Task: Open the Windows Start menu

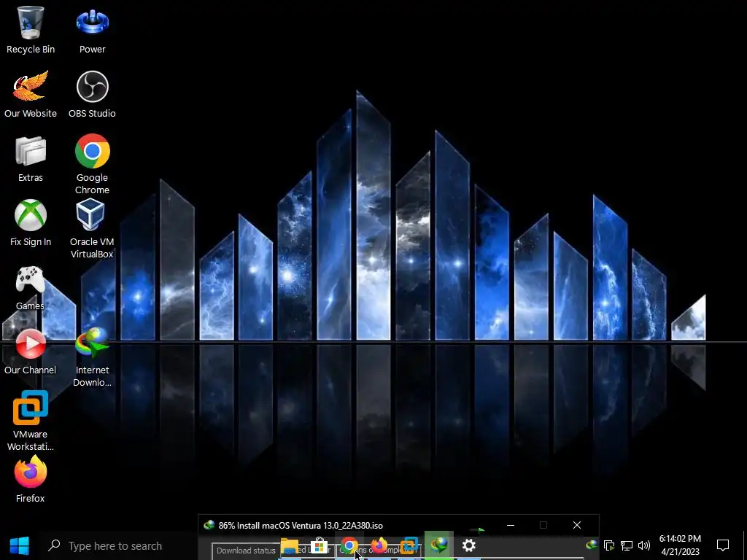Action: pyautogui.click(x=20, y=545)
